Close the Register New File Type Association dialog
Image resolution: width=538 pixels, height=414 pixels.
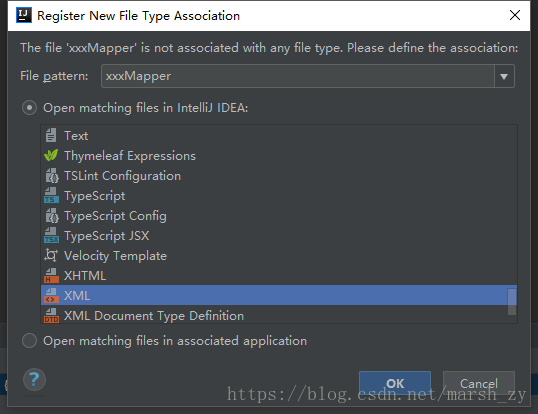pos(515,15)
